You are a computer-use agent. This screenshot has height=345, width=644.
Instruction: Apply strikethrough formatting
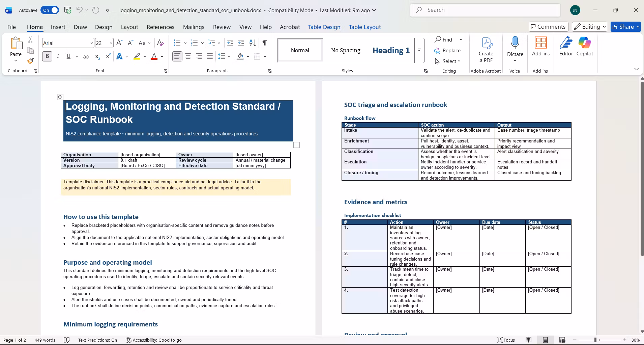86,56
